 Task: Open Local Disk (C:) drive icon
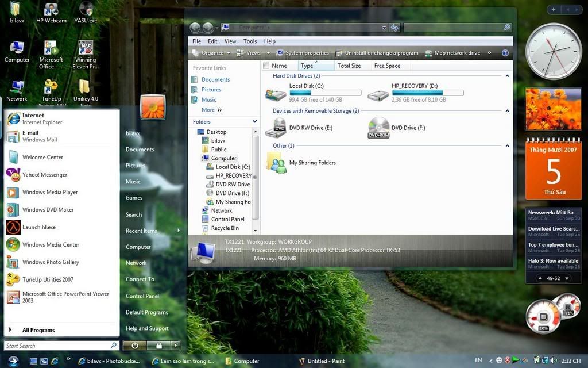(x=276, y=94)
